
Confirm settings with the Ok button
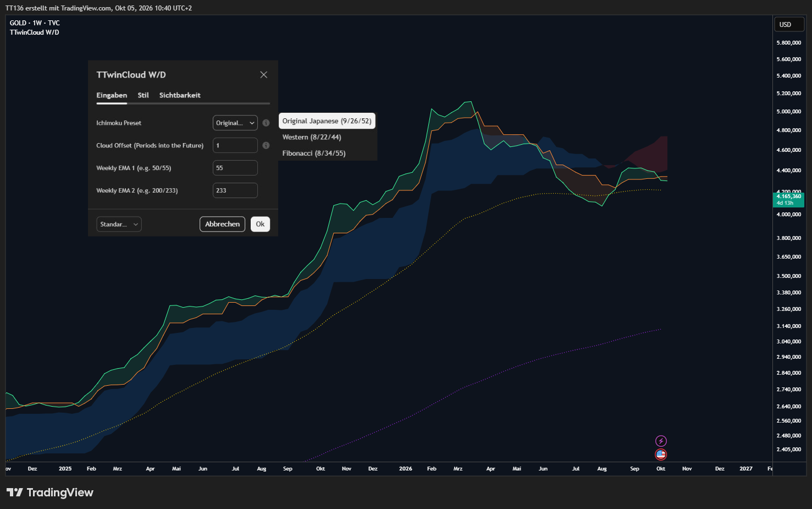(261, 224)
